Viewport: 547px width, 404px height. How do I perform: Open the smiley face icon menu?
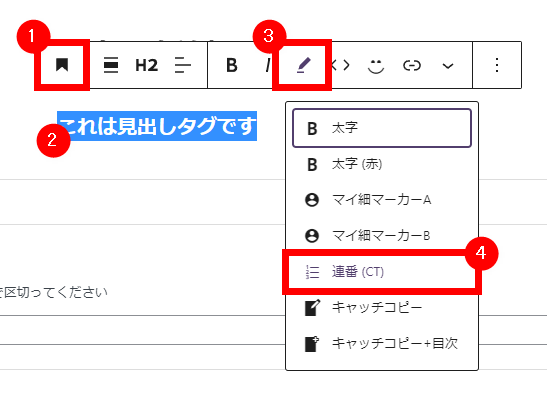coord(376,66)
